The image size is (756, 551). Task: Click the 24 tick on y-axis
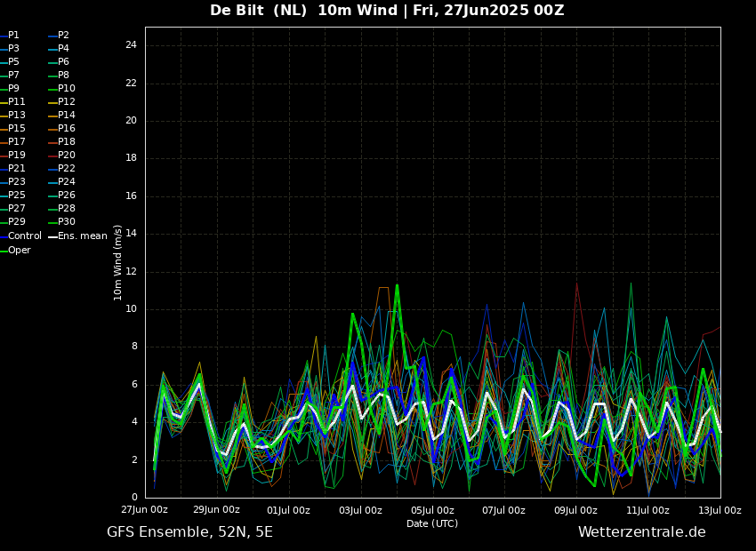pos(131,45)
